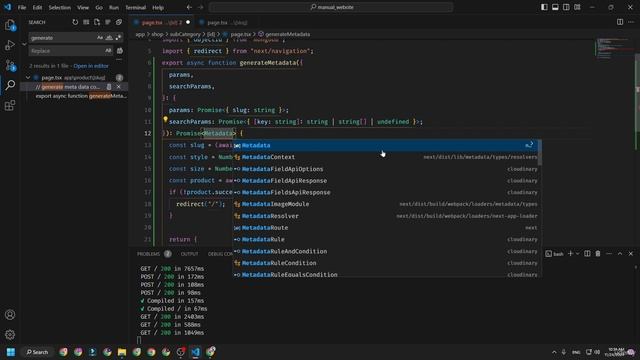
Task: Open the Manage gear icon
Action: click(x=10, y=335)
